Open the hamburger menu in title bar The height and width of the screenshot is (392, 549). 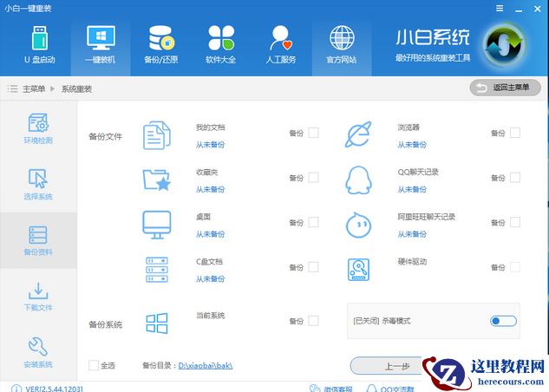pos(500,8)
